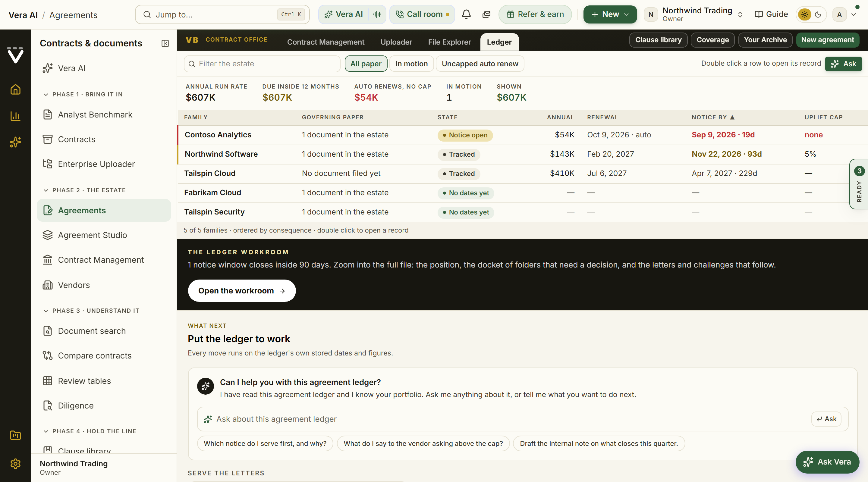Open the home icon in left rail
This screenshot has height=482, width=868.
coord(15,89)
